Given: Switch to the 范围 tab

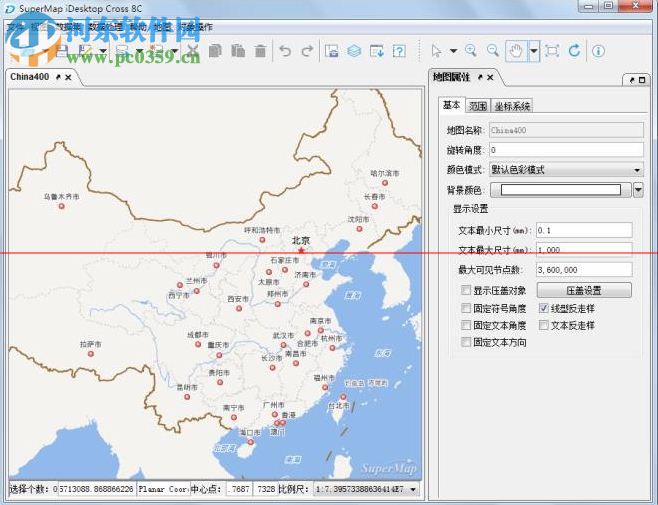Looking at the screenshot, I should (478, 106).
